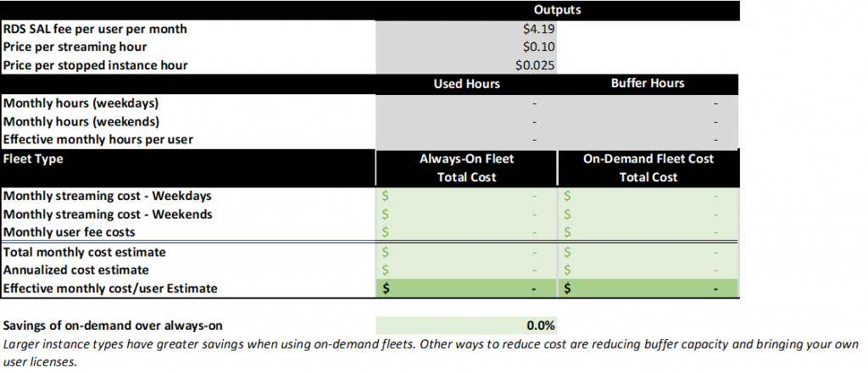Click Used Hours effective monthly hours cell
The height and width of the screenshot is (373, 868).
(x=466, y=140)
